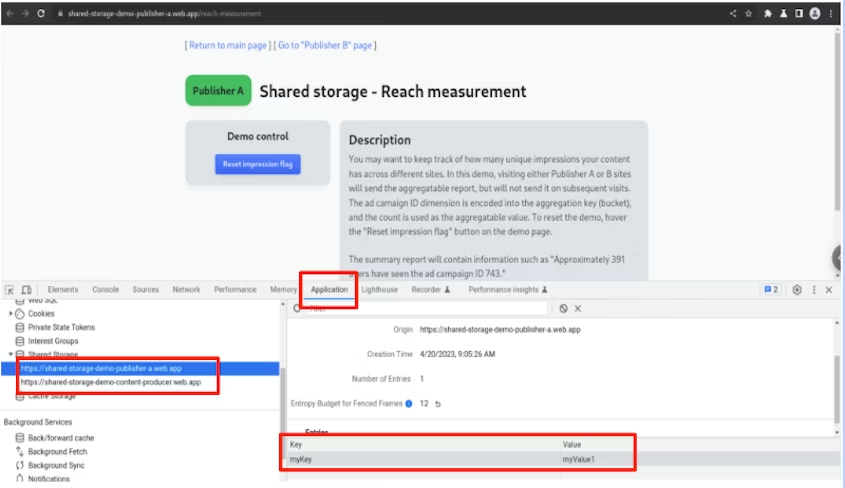Collapse the Shared Storage tree node
Screen dimensions: 845x488
11,355
